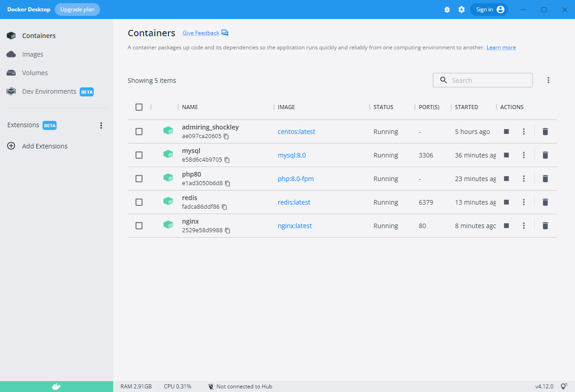Click the nginx container icon
This screenshot has width=575, height=392.
click(x=168, y=225)
